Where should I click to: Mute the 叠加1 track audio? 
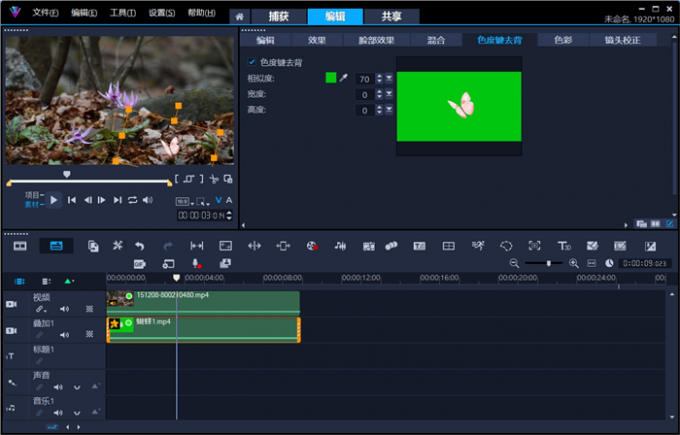(65, 335)
